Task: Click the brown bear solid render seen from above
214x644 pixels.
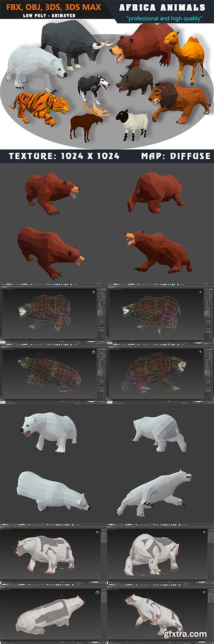Action: 51,252
